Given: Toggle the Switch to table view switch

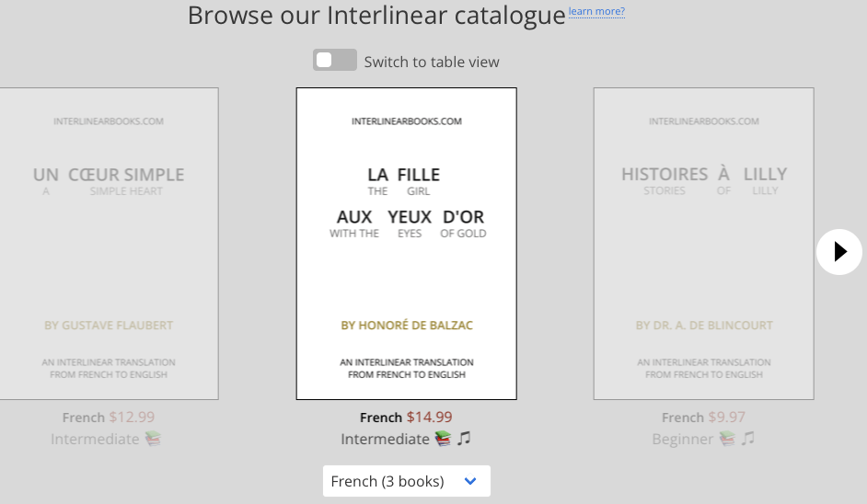Looking at the screenshot, I should 335,61.
